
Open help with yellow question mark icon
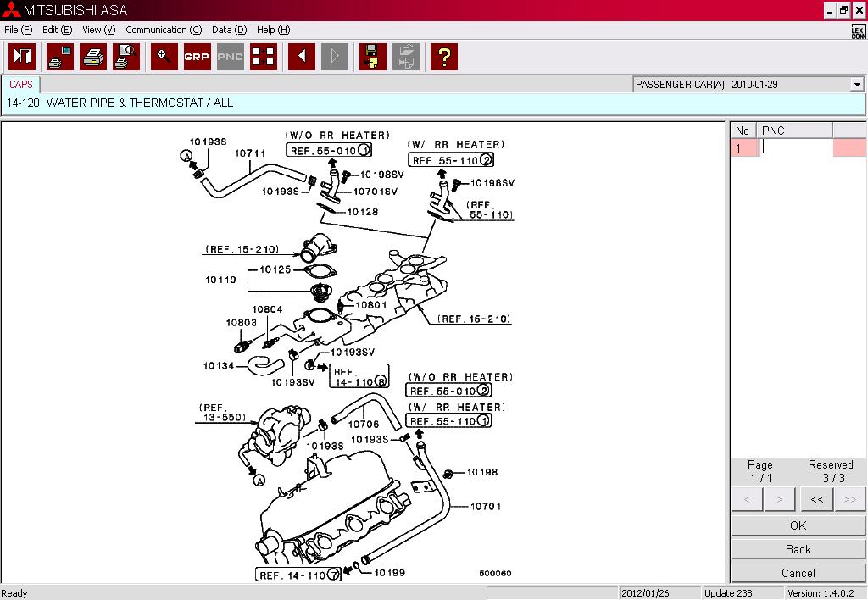444,57
